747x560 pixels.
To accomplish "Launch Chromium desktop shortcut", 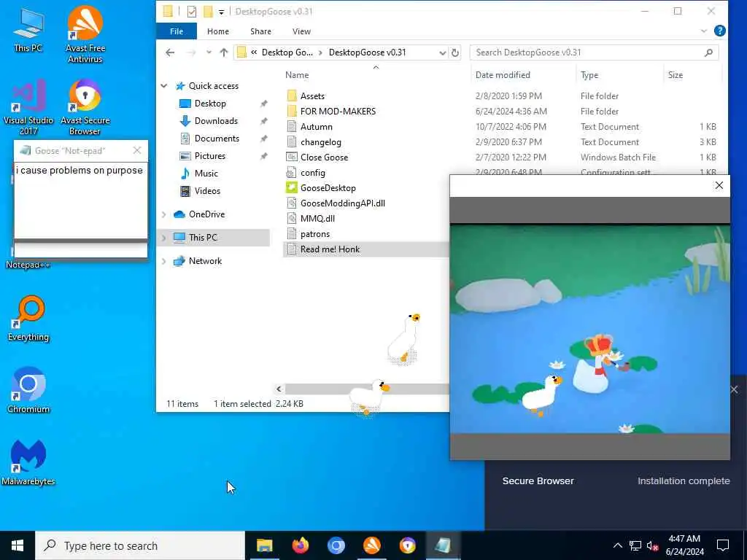I will [28, 390].
